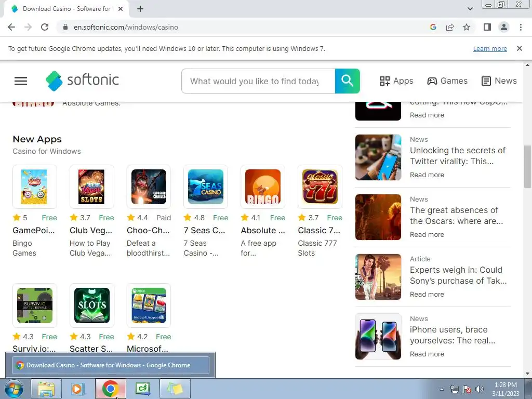This screenshot has height=399, width=532.
Task: Open the Apps menu in header
Action: pos(396,81)
